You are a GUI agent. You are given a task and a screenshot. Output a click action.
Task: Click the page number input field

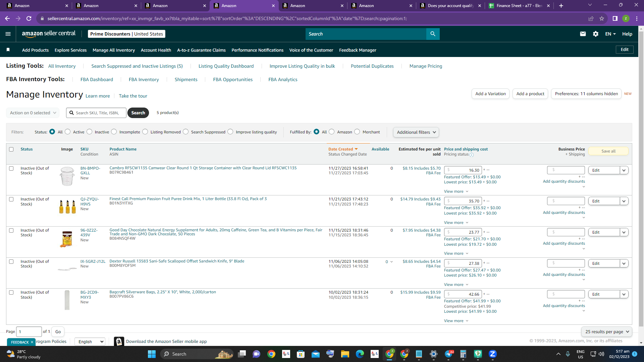pos(29,332)
